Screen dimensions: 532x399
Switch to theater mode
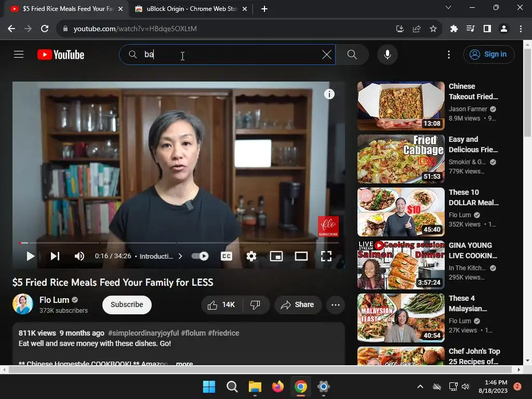(301, 256)
